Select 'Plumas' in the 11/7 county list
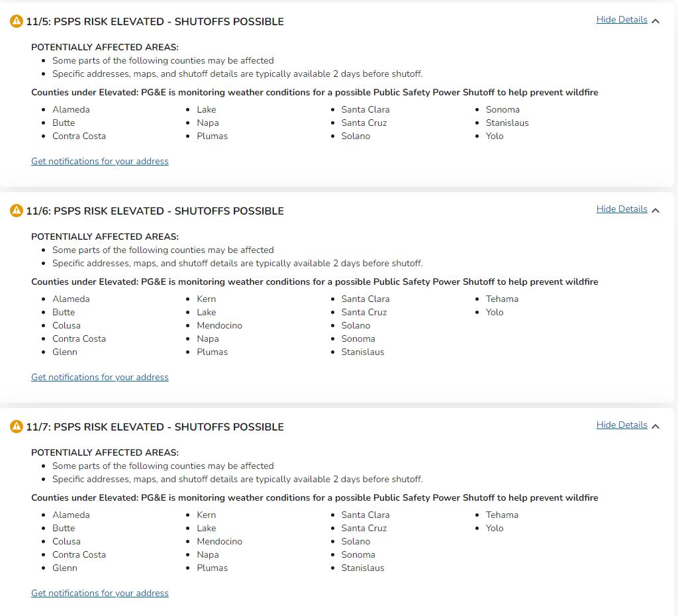The image size is (678, 616). [x=212, y=568]
